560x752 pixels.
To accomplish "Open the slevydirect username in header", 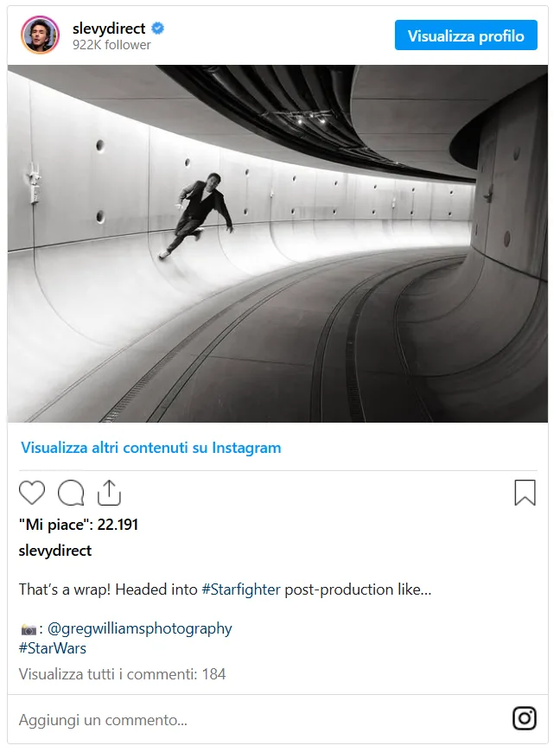I will pyautogui.click(x=109, y=29).
